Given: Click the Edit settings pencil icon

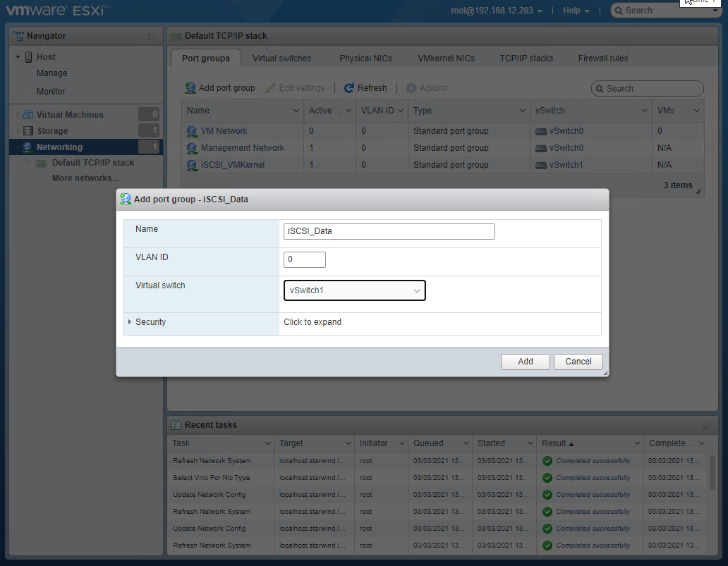Looking at the screenshot, I should 270,88.
